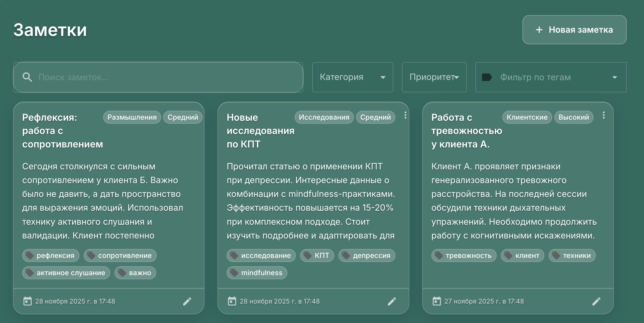644x323 pixels.
Task: Click the tag icon inside the «Фильтр по тегам» field
Action: (487, 77)
